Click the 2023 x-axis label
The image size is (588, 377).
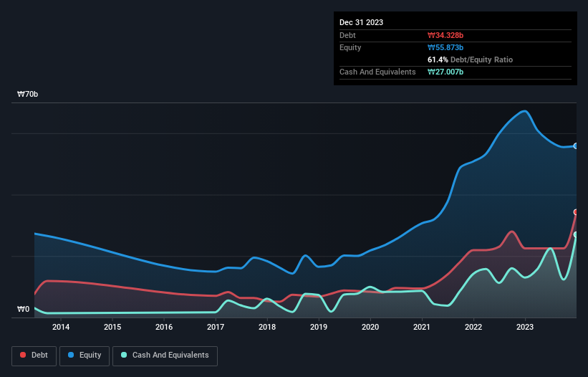pyautogui.click(x=525, y=327)
